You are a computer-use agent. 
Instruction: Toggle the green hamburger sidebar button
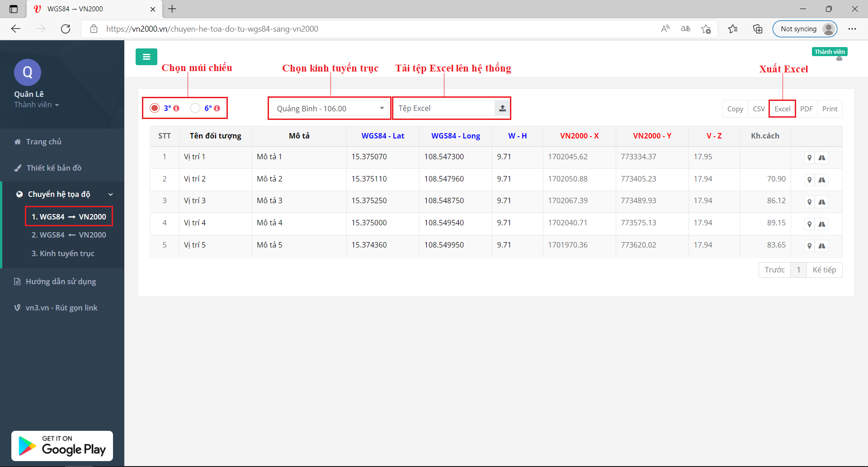point(146,57)
